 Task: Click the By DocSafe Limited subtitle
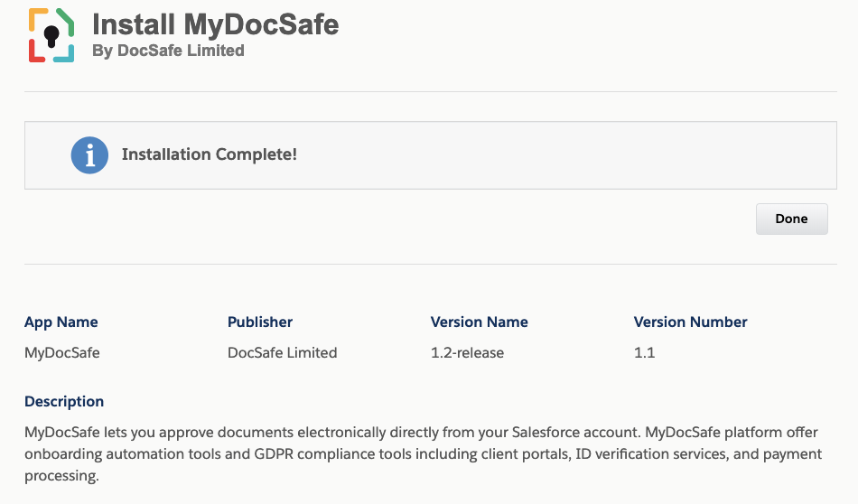click(x=168, y=51)
